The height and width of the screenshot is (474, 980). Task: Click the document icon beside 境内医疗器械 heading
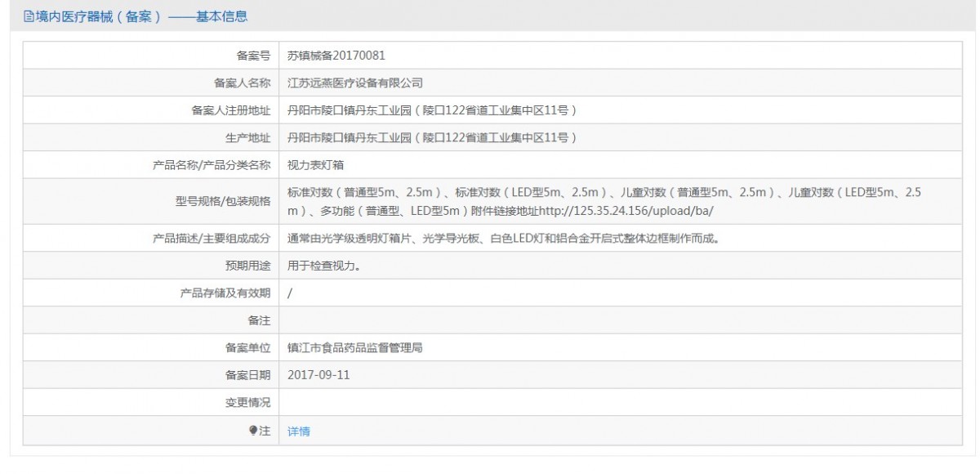coord(29,16)
